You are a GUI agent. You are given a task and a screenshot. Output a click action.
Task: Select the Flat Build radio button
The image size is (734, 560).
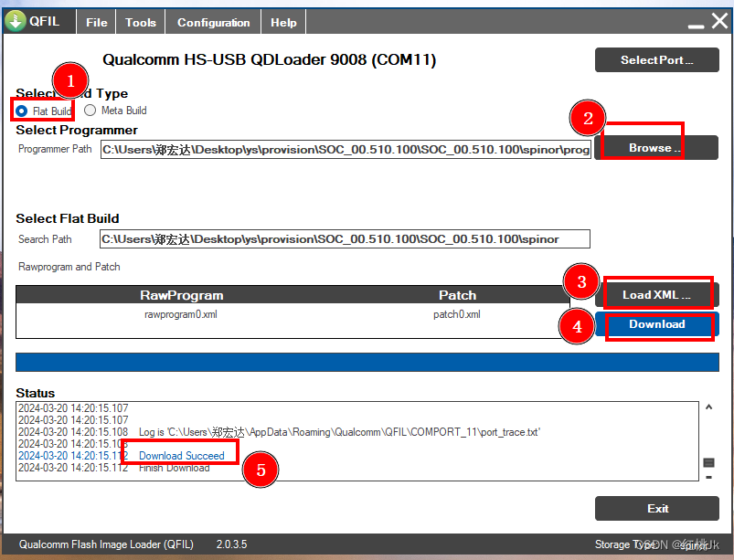tap(22, 111)
